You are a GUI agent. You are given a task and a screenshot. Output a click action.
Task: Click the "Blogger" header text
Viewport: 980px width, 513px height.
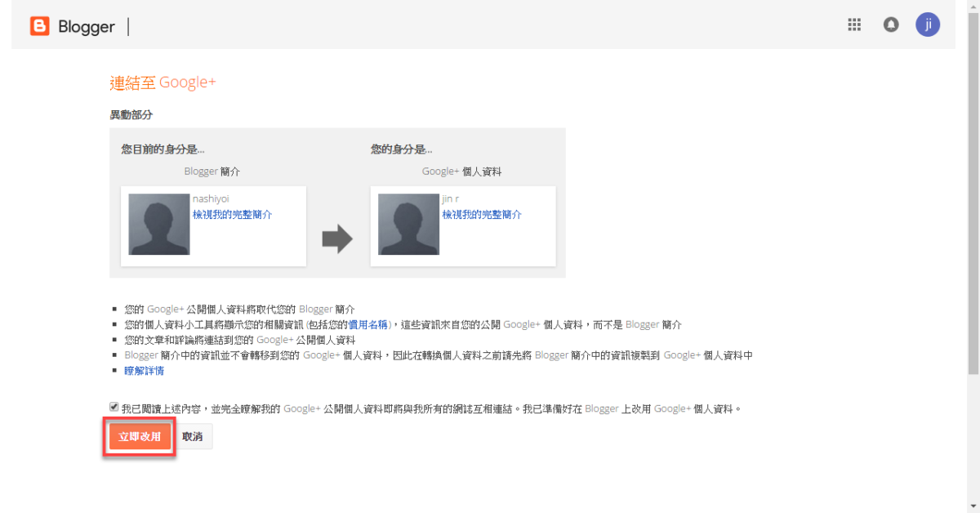(87, 27)
